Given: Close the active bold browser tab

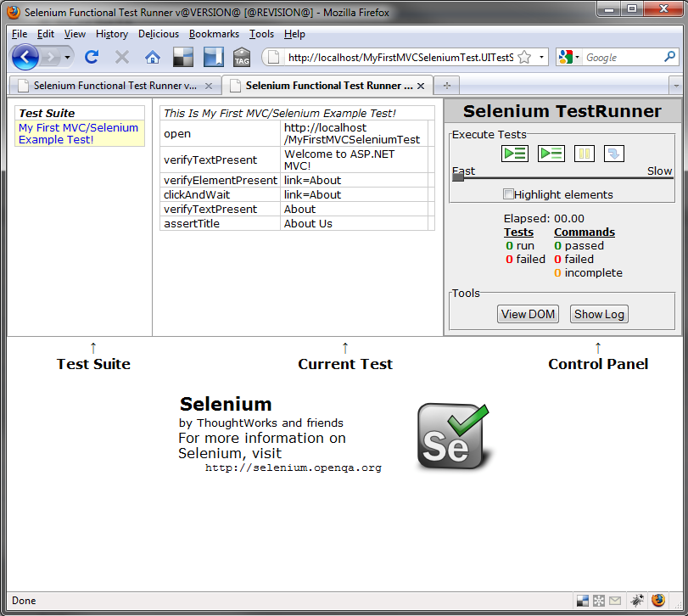Looking at the screenshot, I should 421,86.
